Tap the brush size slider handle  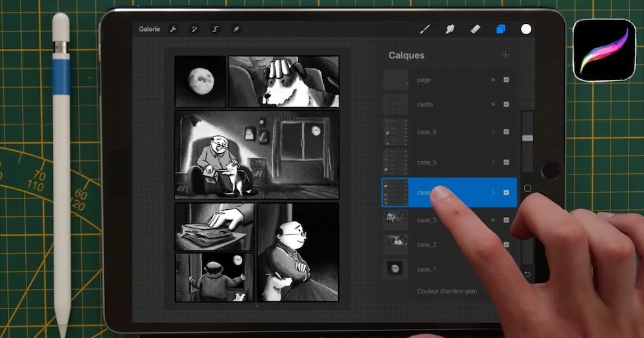point(528,138)
